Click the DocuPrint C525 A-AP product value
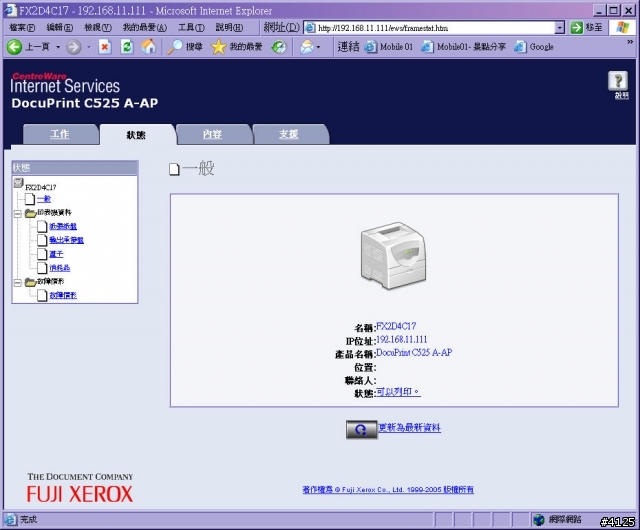Viewport: 640px width, 530px height. click(x=414, y=352)
